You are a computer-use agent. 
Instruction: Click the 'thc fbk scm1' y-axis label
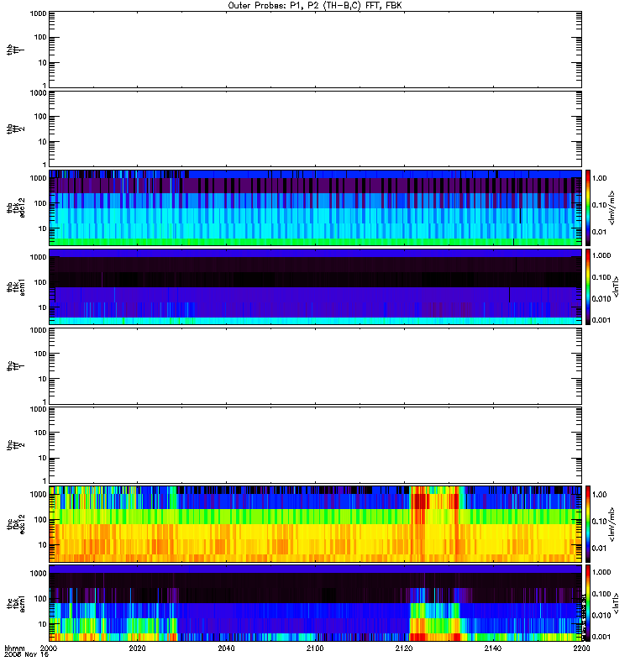pos(15,603)
